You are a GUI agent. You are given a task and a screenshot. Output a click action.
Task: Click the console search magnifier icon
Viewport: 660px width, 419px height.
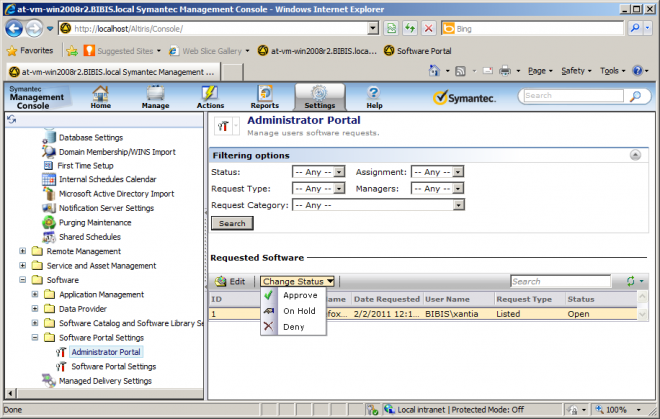(x=635, y=96)
